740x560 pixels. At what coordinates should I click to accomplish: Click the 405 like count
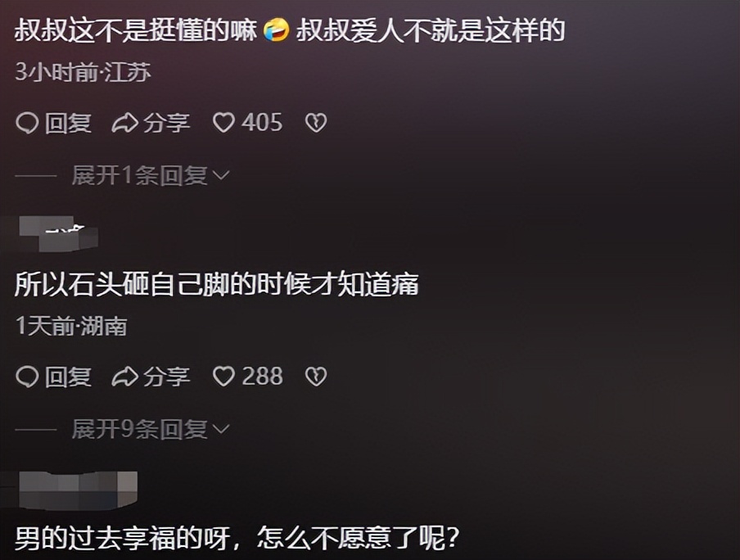(x=262, y=123)
